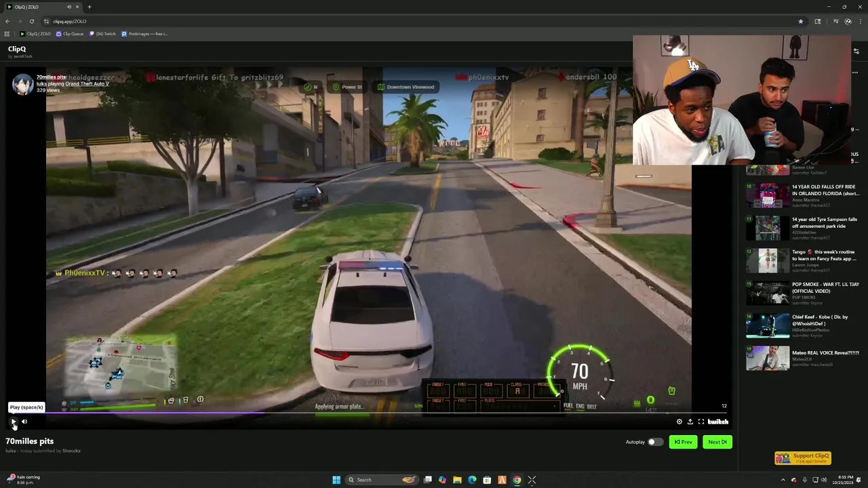Select the '14 YEAR OLD FALLS OFF RIDE' queue item
The width and height of the screenshot is (868, 488).
point(802,196)
